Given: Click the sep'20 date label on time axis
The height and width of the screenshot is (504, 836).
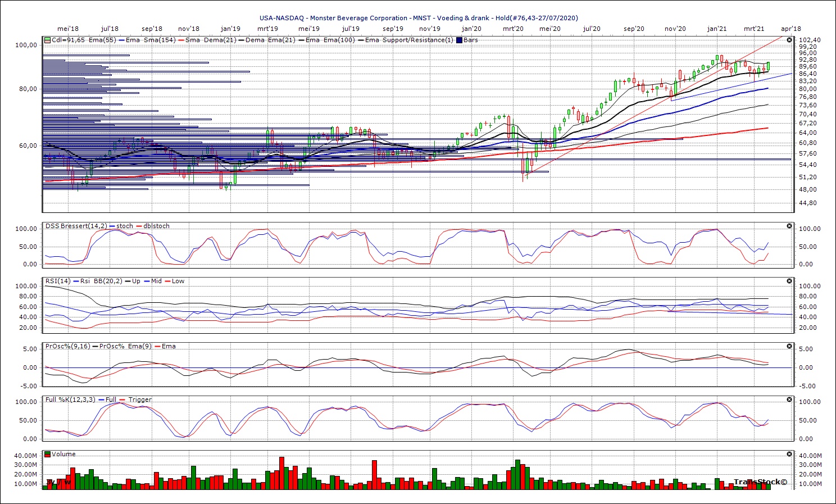Looking at the screenshot, I should (634, 29).
